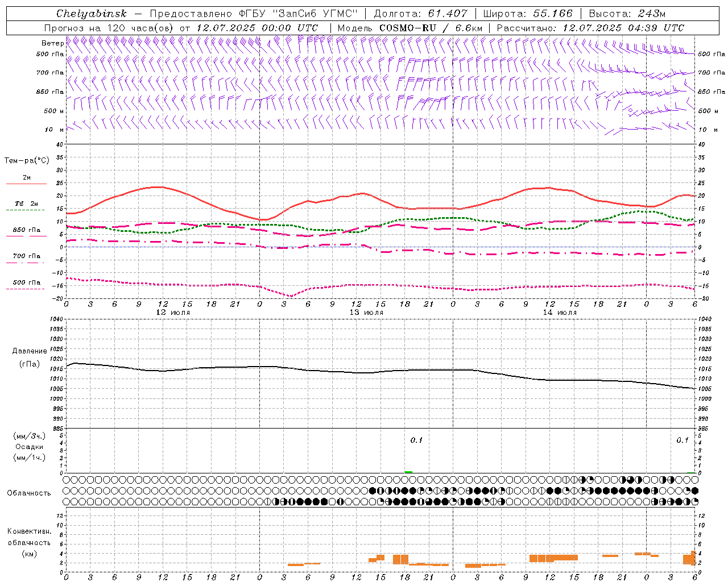
Task: Click the '700 гПа' temperature legend entry
Action: pyautogui.click(x=26, y=256)
